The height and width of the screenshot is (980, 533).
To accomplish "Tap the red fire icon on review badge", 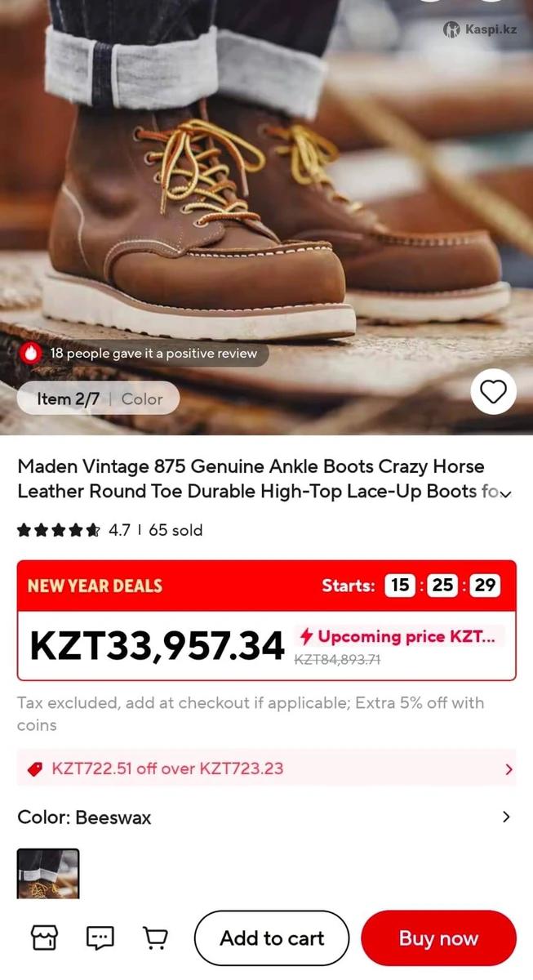I will [31, 353].
